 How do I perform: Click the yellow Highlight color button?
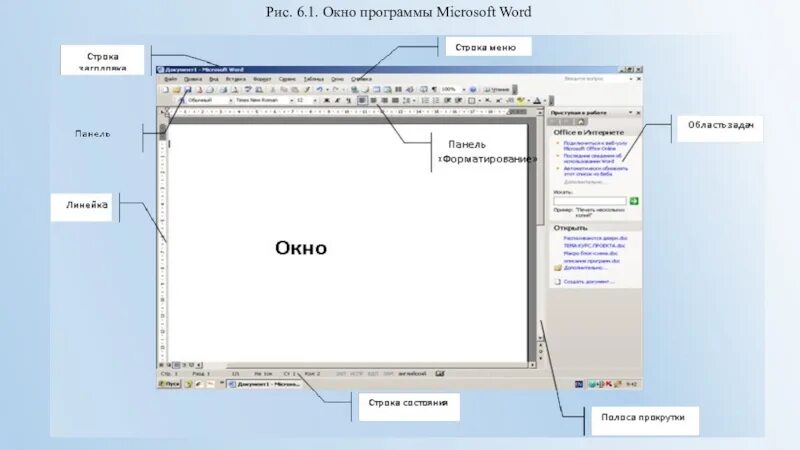(520, 101)
